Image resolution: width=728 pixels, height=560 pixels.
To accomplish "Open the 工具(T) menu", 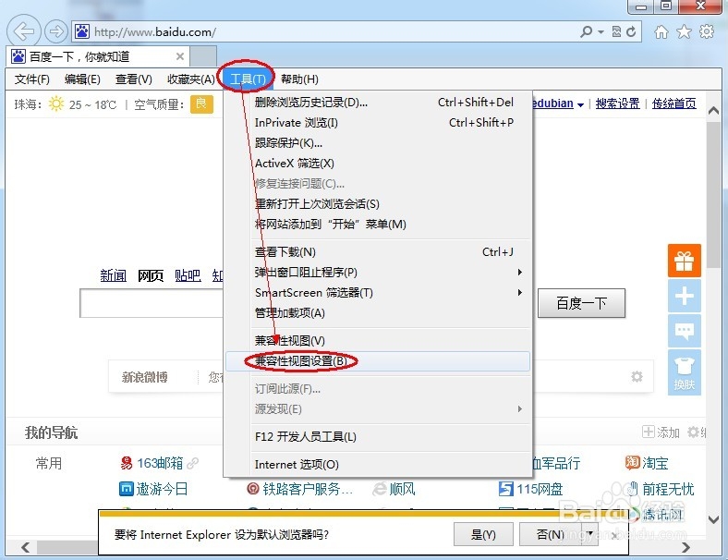I will [x=248, y=79].
